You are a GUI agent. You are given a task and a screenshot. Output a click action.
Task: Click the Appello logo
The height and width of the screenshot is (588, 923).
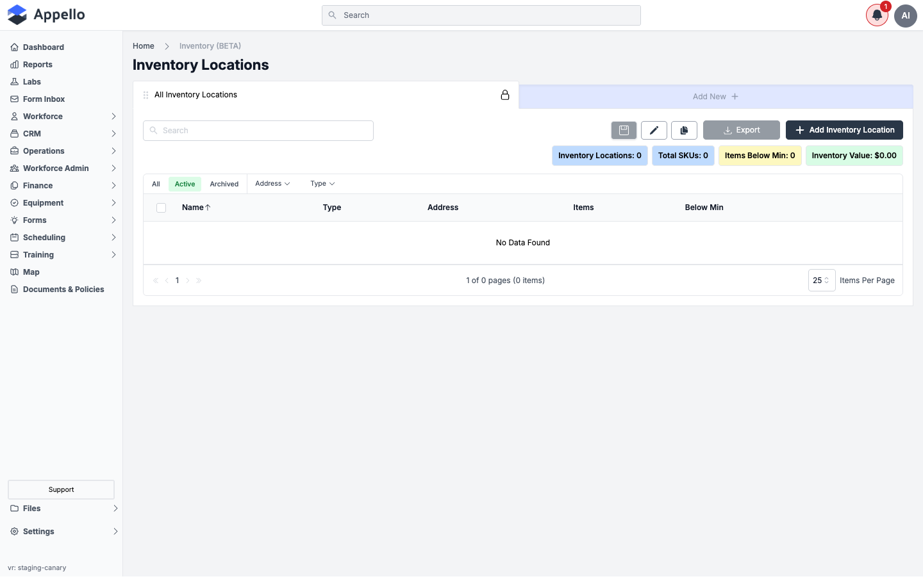tap(46, 15)
